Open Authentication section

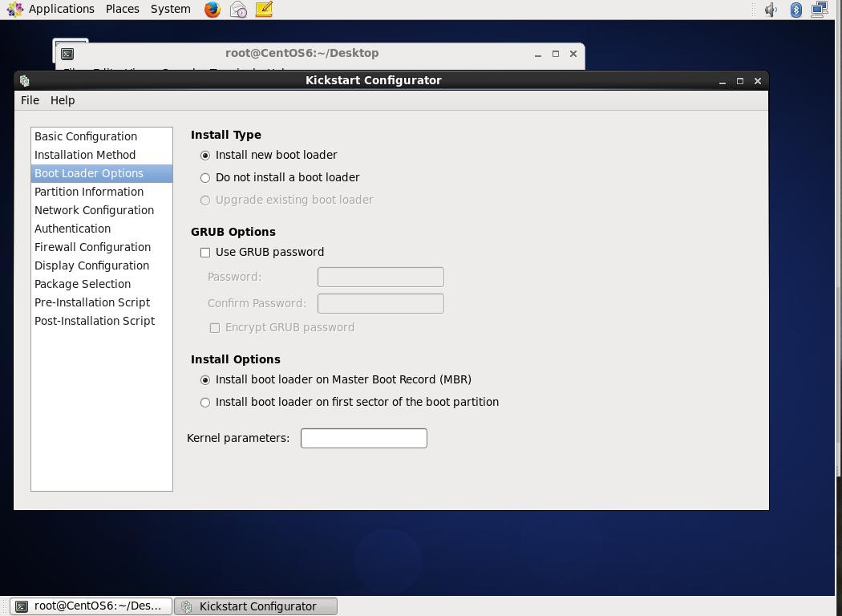tap(102, 229)
